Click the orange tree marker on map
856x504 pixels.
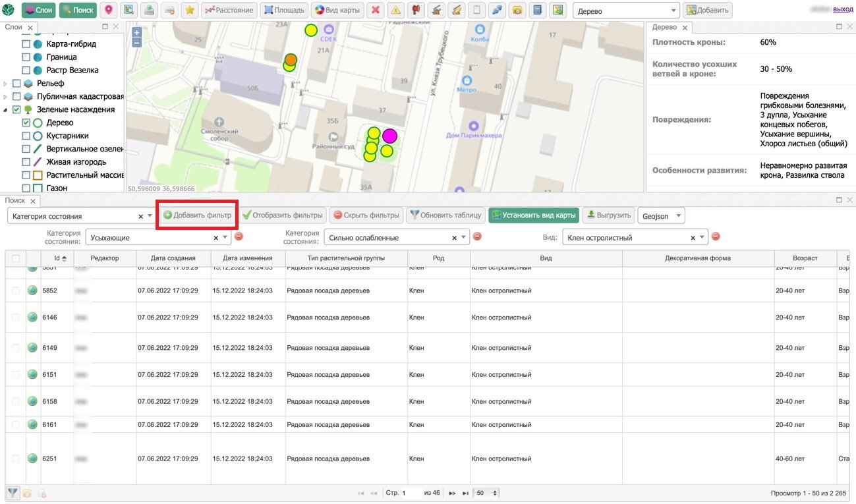pyautogui.click(x=291, y=59)
